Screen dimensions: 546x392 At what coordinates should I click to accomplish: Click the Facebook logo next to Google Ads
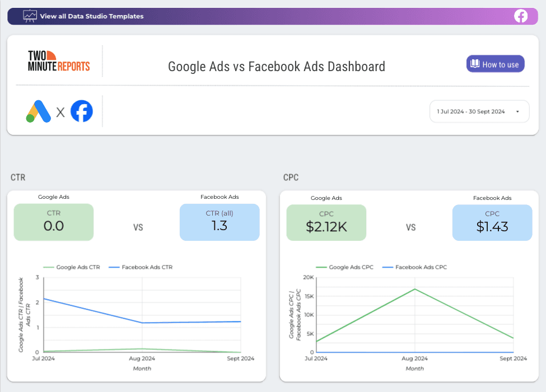81,111
